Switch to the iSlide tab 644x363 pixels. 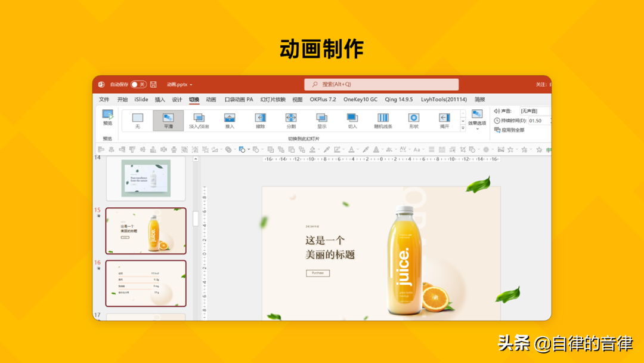point(141,100)
